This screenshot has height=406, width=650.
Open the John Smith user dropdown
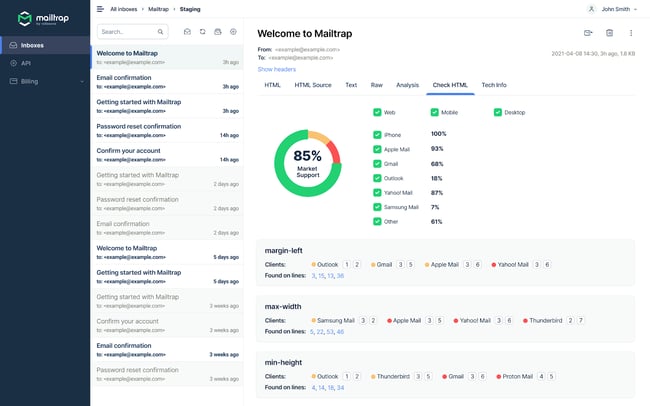pos(617,9)
